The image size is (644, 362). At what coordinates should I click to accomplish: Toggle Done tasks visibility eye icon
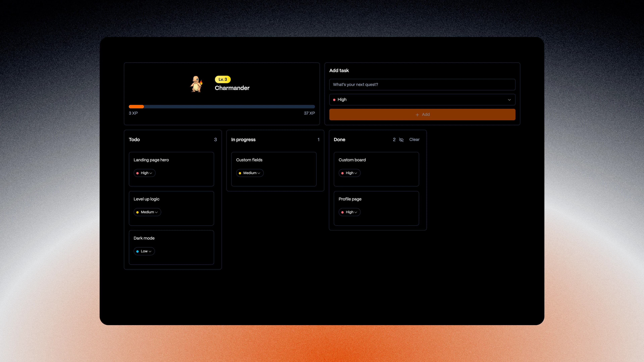point(401,140)
